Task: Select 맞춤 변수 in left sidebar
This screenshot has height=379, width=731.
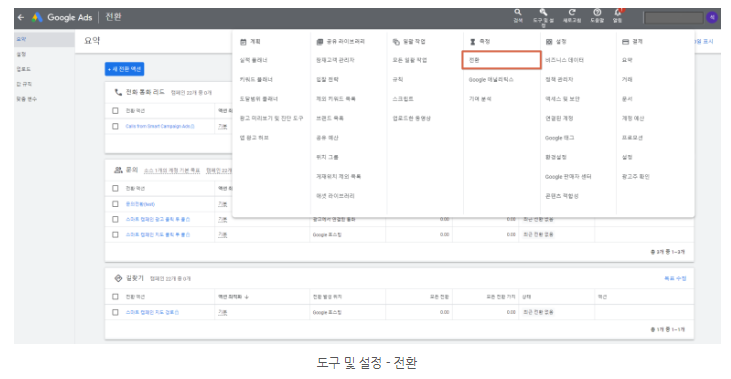Action: coord(27,99)
